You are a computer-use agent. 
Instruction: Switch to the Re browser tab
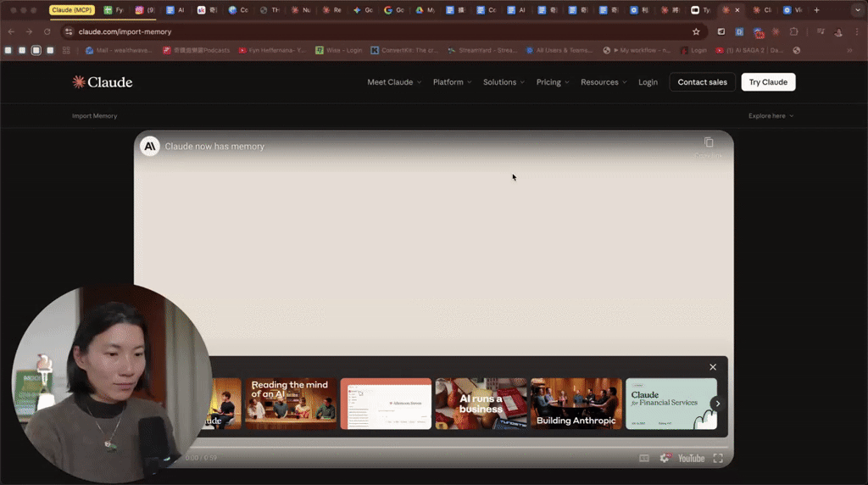click(331, 10)
